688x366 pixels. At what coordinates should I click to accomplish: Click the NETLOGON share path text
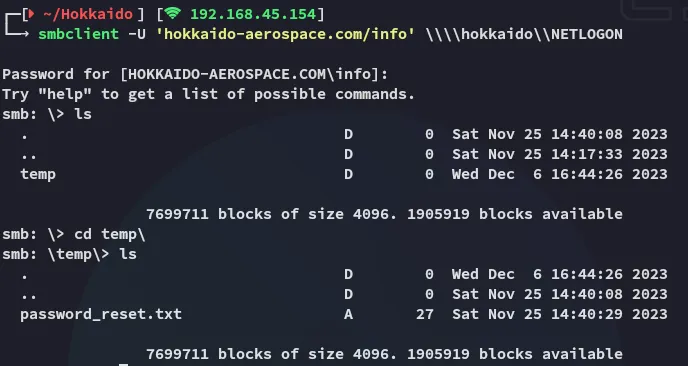pyautogui.click(x=524, y=34)
